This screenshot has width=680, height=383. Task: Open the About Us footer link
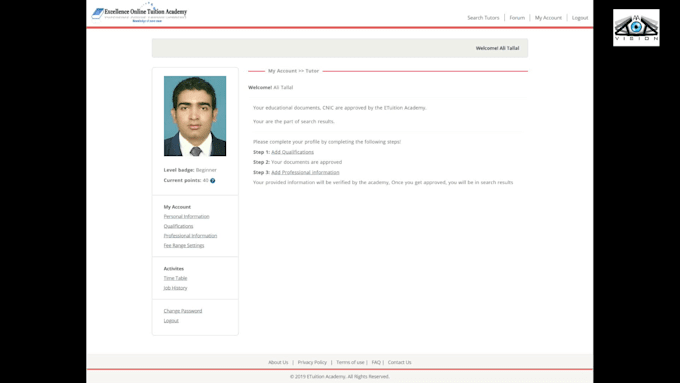tap(278, 362)
